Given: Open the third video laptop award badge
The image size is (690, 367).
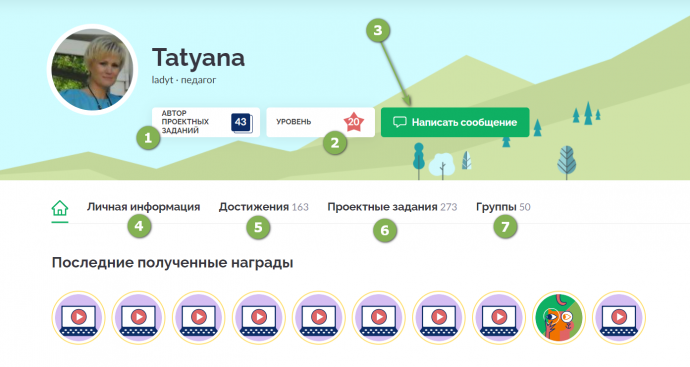Looking at the screenshot, I should [198, 317].
